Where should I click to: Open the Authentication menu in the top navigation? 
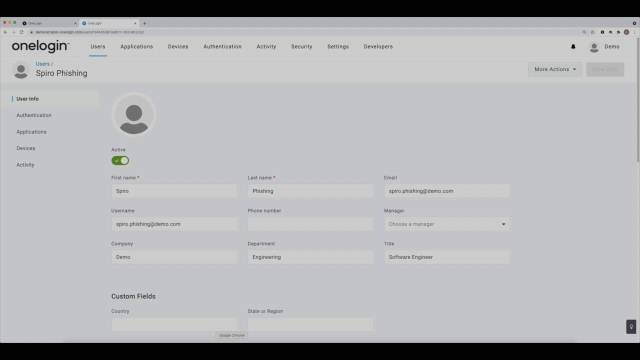(222, 47)
